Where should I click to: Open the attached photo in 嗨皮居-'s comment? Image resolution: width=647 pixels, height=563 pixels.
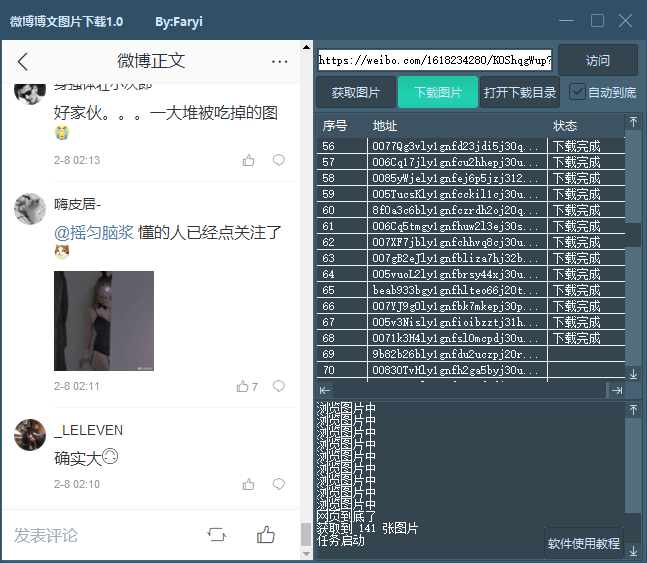tap(104, 321)
